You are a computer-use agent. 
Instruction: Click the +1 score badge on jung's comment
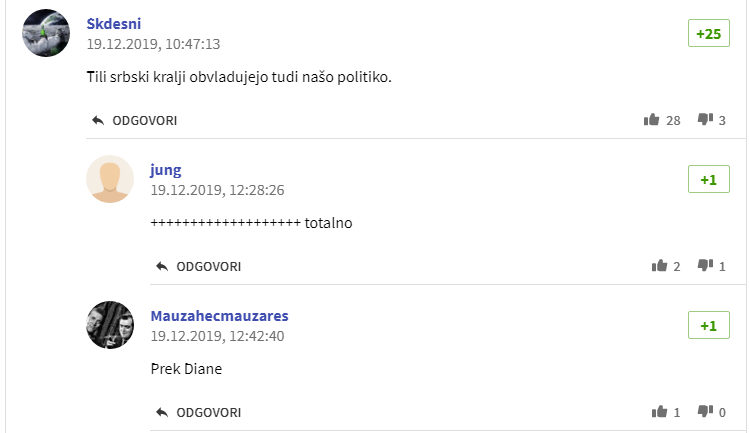tap(708, 180)
